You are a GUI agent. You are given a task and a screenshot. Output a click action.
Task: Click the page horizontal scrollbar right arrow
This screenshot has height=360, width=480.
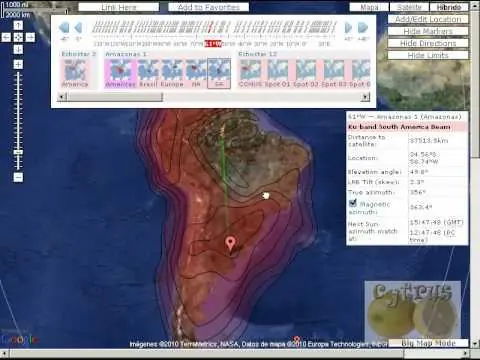[x=466, y=353]
